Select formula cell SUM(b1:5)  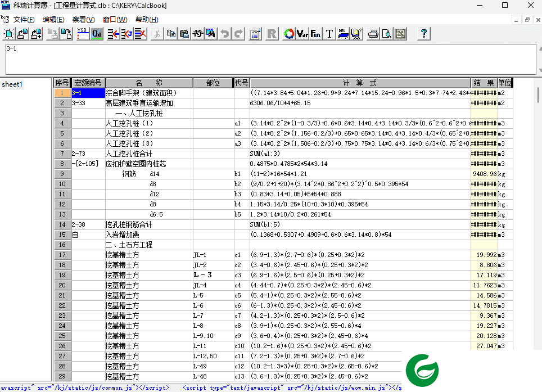click(360, 224)
